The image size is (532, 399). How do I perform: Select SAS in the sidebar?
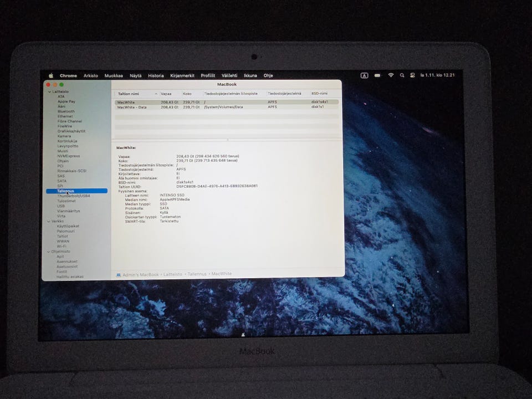coord(61,176)
